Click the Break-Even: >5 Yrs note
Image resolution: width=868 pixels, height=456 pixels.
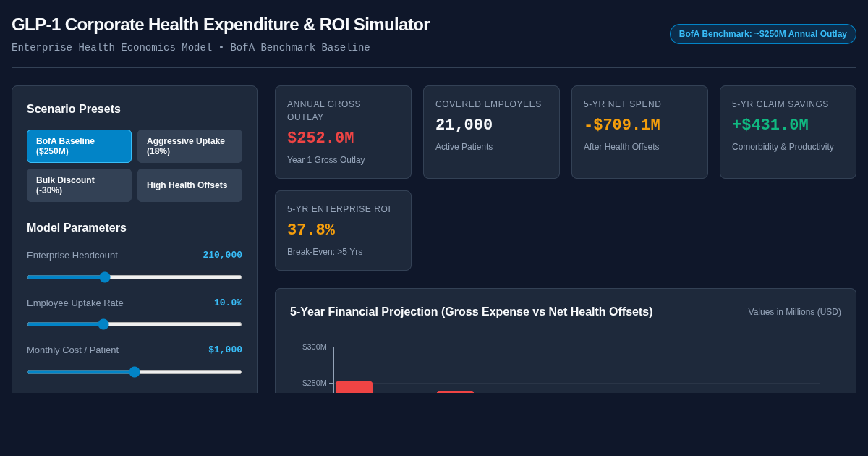tap(325, 252)
